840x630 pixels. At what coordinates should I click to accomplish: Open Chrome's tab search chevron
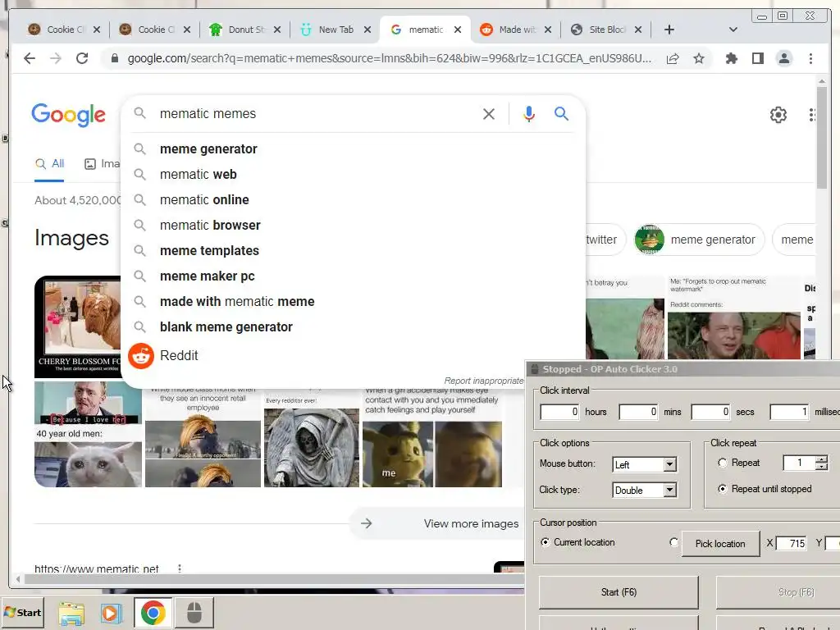[x=733, y=30]
